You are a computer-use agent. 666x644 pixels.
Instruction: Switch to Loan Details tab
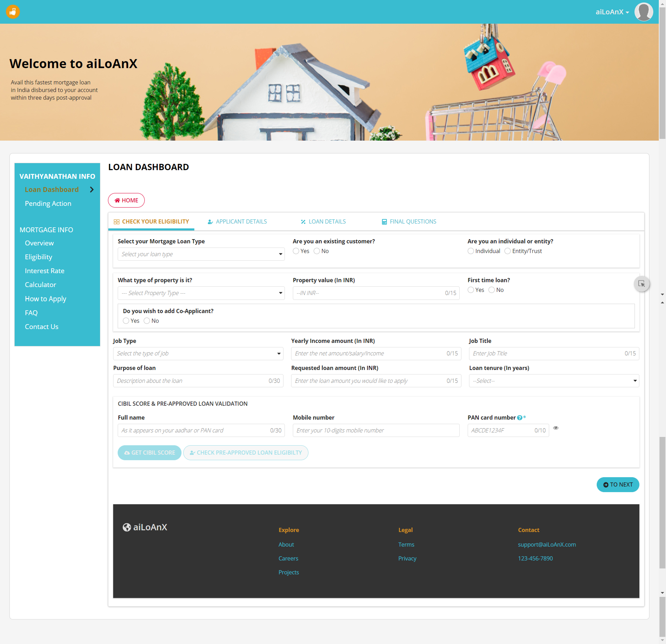click(x=323, y=222)
